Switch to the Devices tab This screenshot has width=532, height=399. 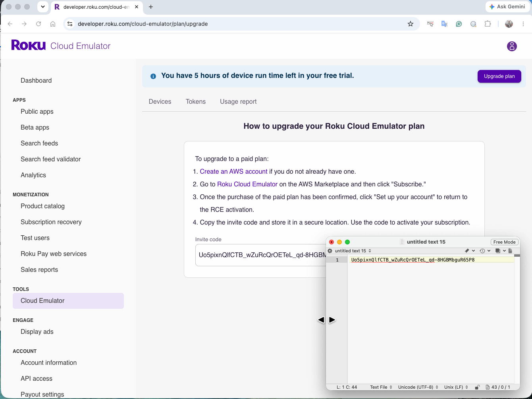(160, 101)
